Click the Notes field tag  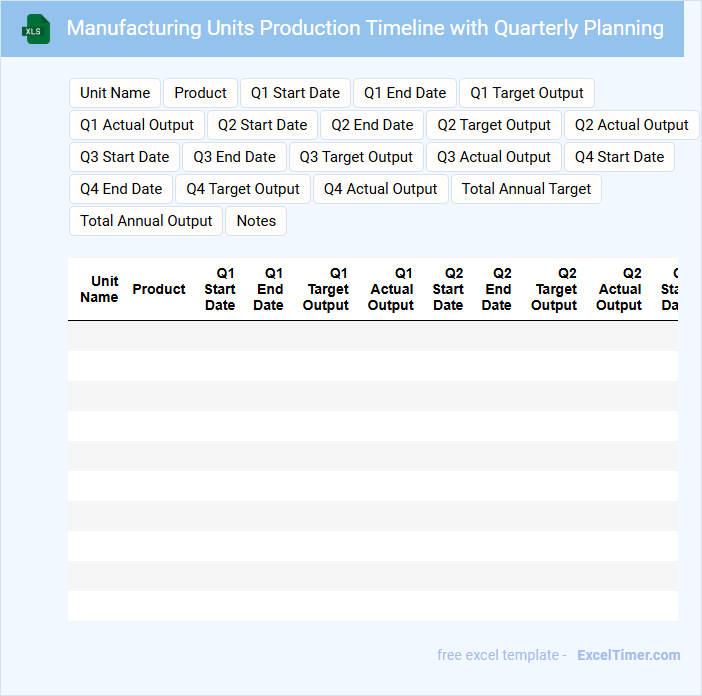tap(256, 221)
